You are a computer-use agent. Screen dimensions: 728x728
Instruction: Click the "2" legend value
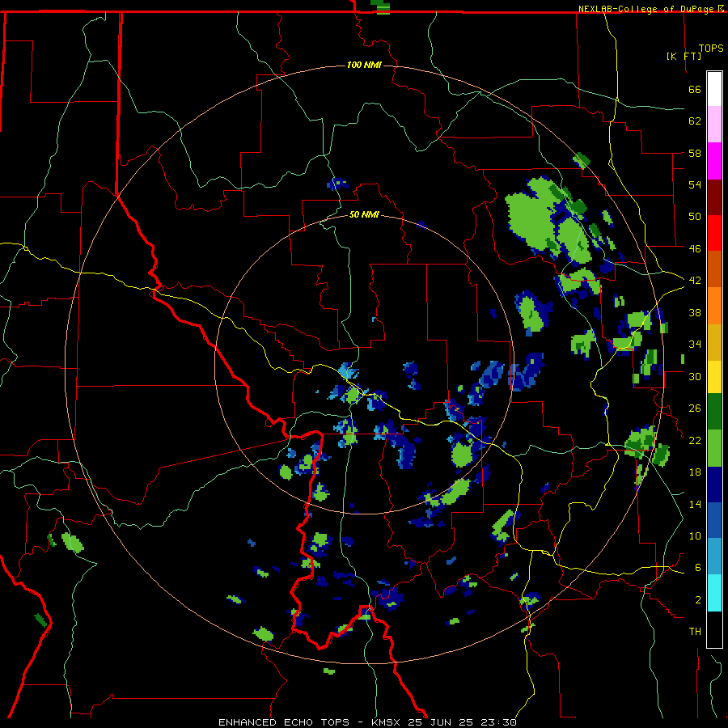[698, 599]
